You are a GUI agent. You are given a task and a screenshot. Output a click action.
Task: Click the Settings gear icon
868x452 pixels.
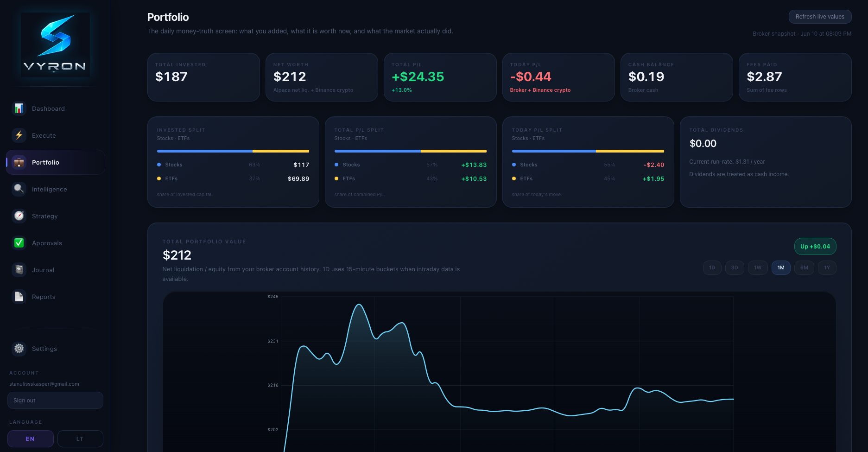click(19, 349)
